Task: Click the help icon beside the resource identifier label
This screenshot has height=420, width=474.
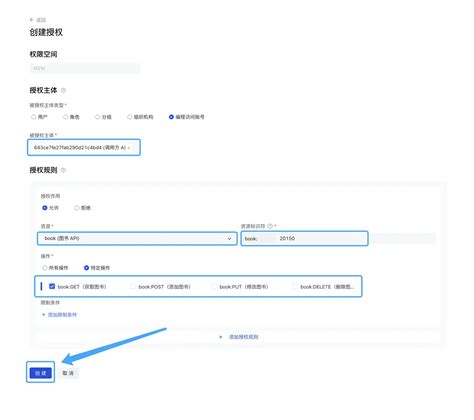Action: click(x=270, y=226)
